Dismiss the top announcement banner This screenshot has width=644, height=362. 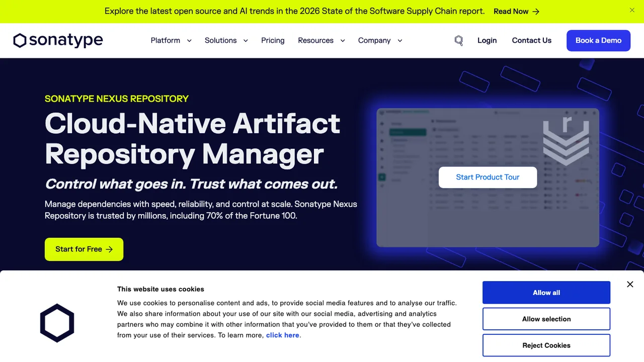[x=632, y=10]
